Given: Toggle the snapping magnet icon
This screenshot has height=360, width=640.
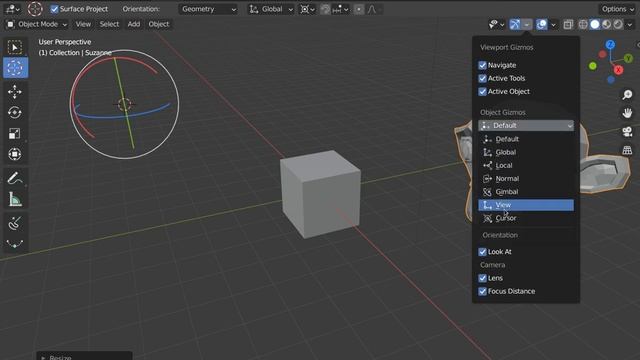Looking at the screenshot, I should tap(325, 9).
